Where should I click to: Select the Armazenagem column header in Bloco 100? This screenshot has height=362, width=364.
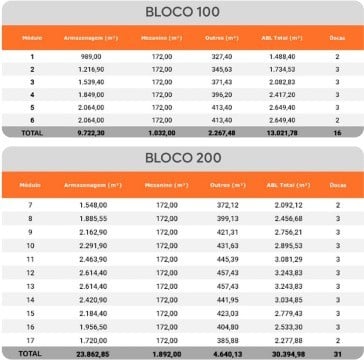91,38
